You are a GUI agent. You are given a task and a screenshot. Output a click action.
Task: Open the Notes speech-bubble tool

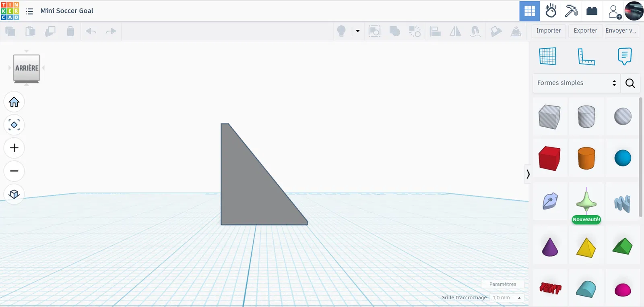click(x=625, y=56)
